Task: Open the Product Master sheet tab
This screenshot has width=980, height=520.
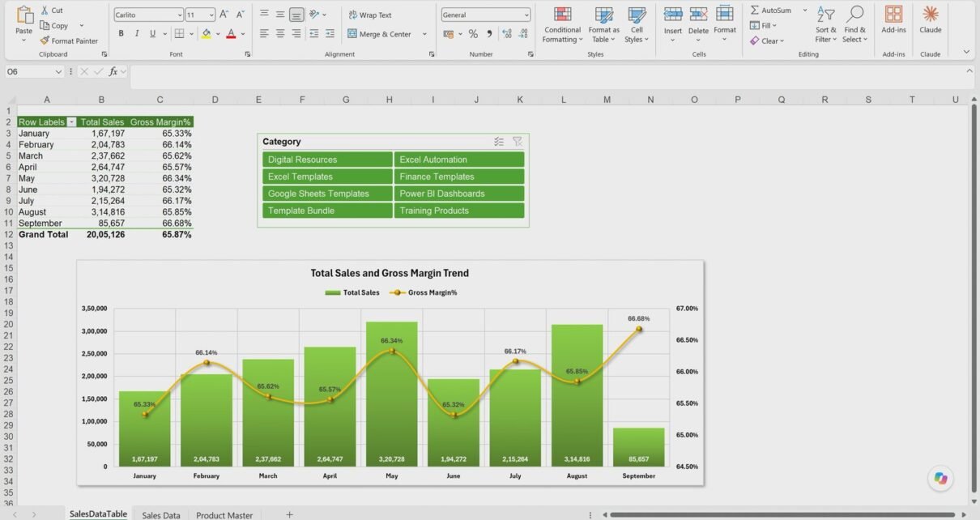Action: tap(224, 514)
